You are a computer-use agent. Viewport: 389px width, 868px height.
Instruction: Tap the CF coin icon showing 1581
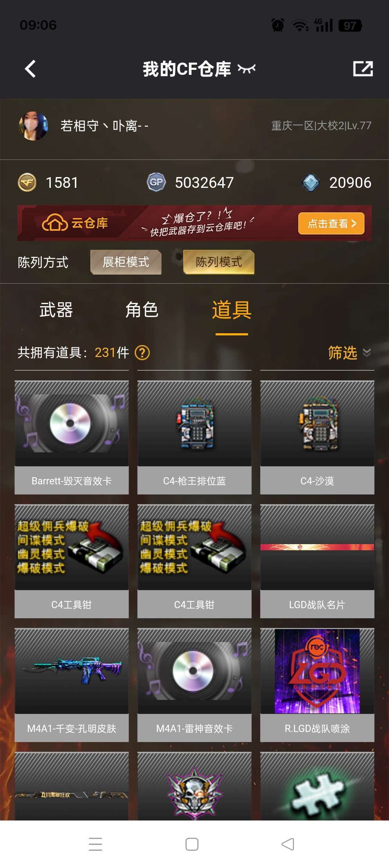click(x=27, y=182)
